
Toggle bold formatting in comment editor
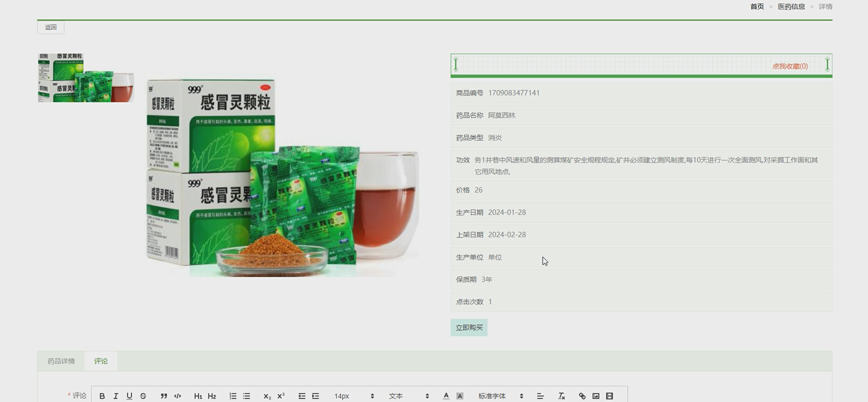(102, 396)
